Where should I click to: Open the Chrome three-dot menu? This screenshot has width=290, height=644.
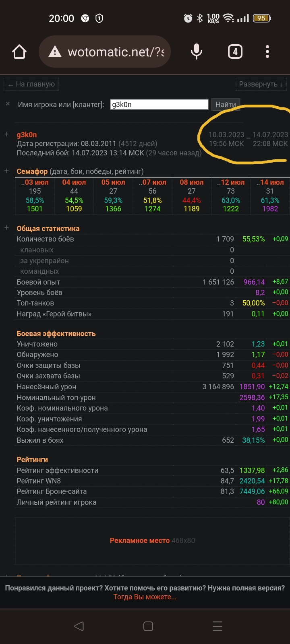point(267,52)
